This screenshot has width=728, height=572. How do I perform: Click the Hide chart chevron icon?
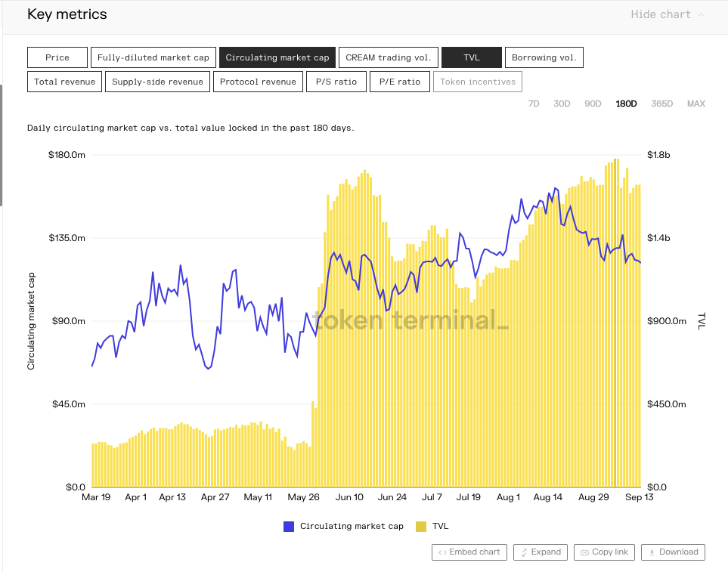701,15
